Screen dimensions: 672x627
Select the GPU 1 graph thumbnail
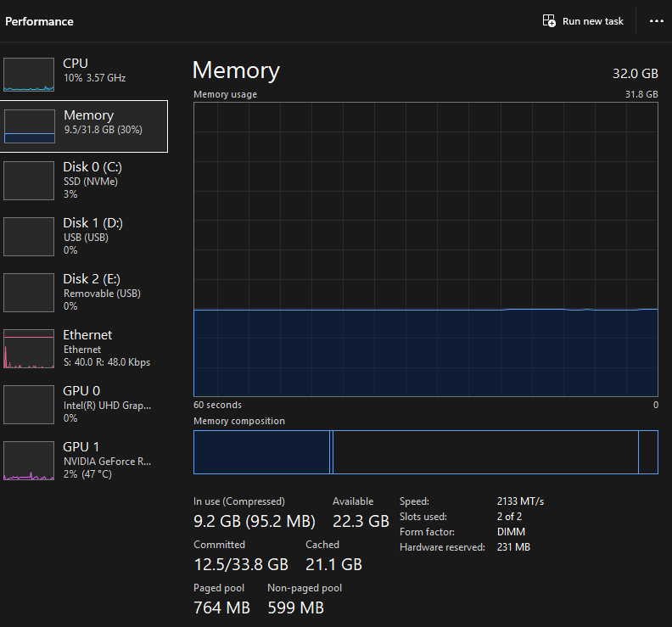pyautogui.click(x=29, y=461)
